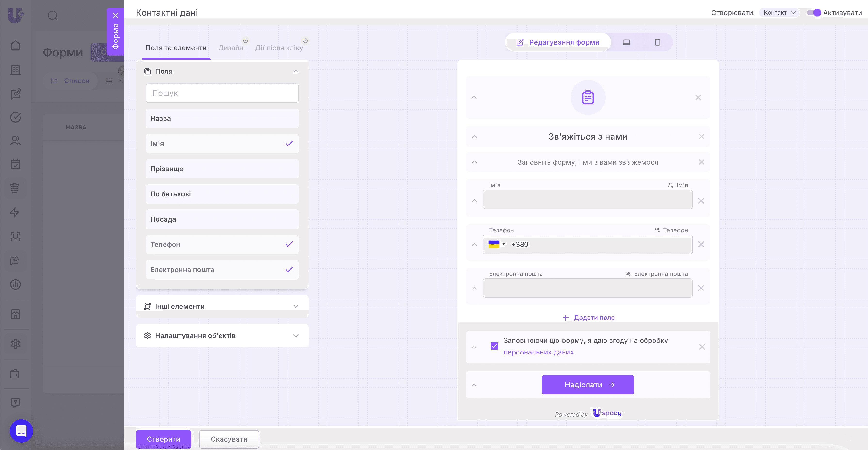Move the Електронна пошта field up
Viewport: 868px width, 450px height.
[x=475, y=288]
